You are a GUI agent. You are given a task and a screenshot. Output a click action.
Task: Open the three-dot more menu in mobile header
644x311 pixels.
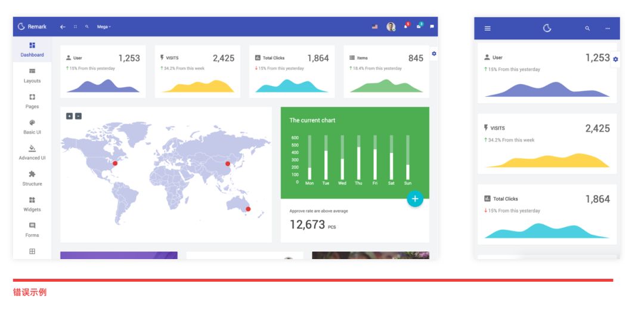[607, 29]
